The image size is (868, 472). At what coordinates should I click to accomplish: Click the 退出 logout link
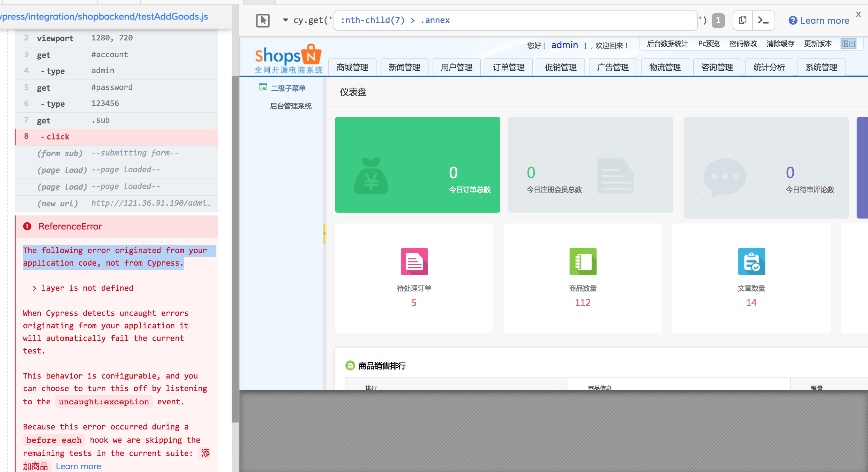pyautogui.click(x=848, y=44)
